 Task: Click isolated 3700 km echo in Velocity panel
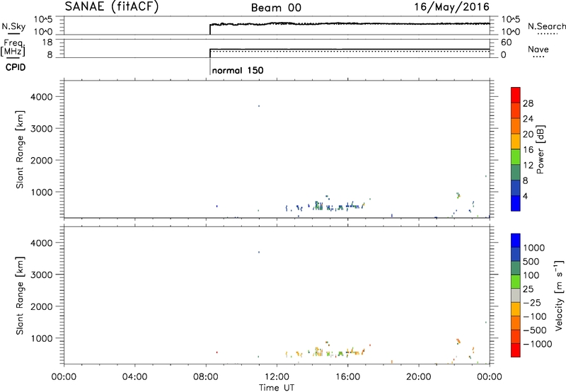259,253
